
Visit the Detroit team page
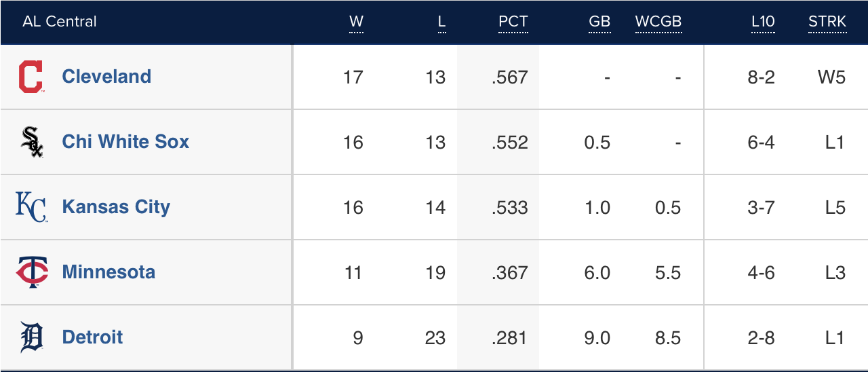92,337
